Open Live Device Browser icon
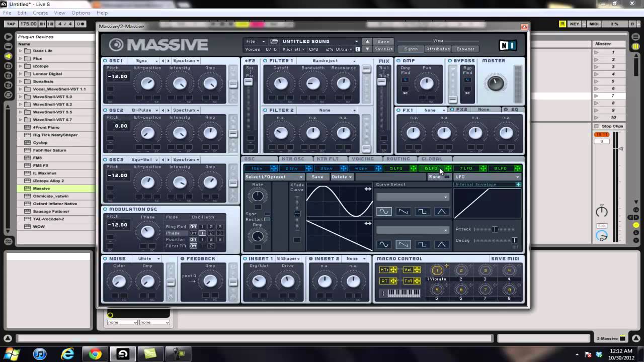Viewport: 644px width, 362px height. pyautogui.click(x=8, y=37)
